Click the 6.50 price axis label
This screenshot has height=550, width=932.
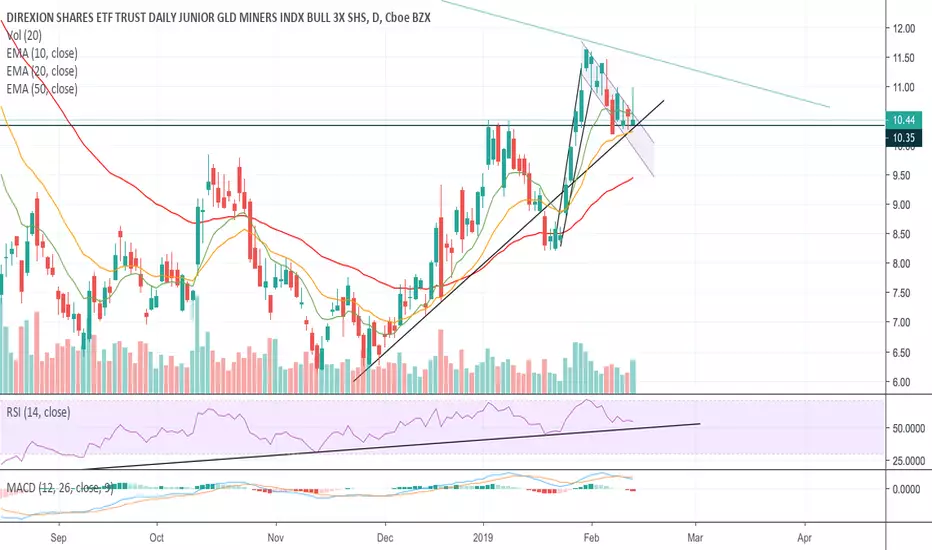[903, 353]
